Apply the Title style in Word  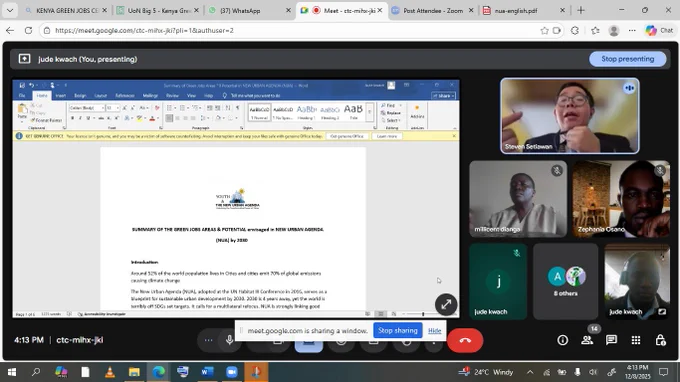(353, 112)
